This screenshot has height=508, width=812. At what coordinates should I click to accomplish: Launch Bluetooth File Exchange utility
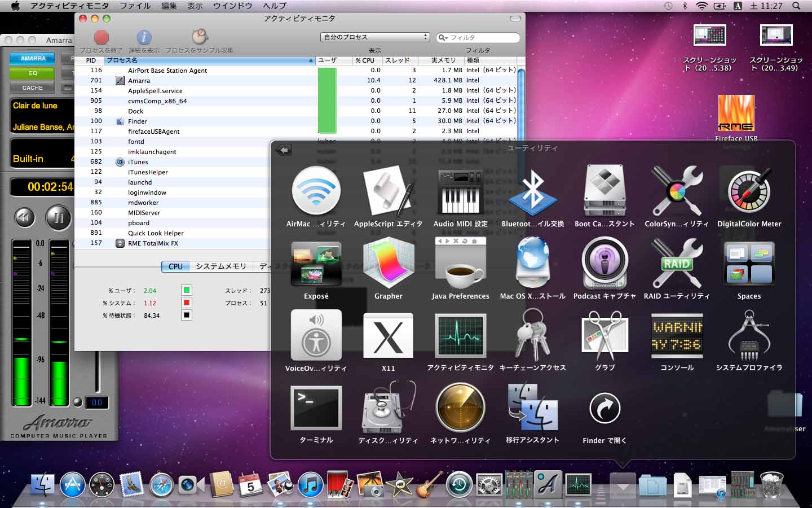coord(532,192)
